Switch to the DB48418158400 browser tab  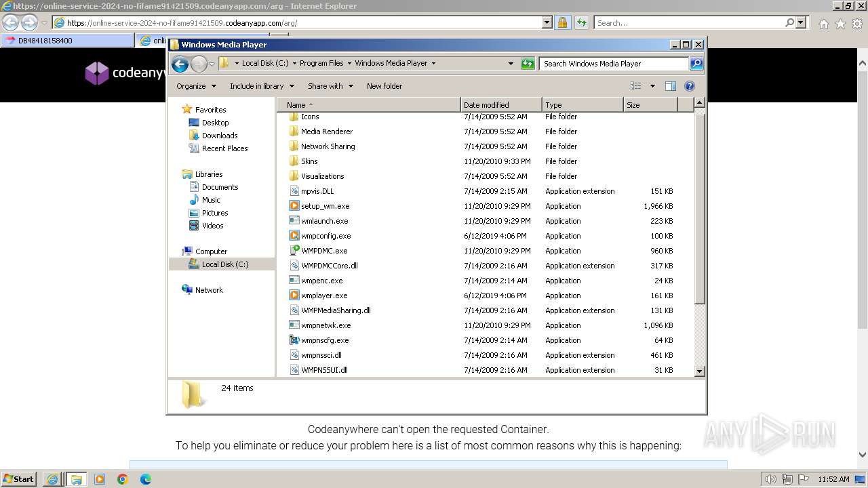pyautogui.click(x=67, y=41)
